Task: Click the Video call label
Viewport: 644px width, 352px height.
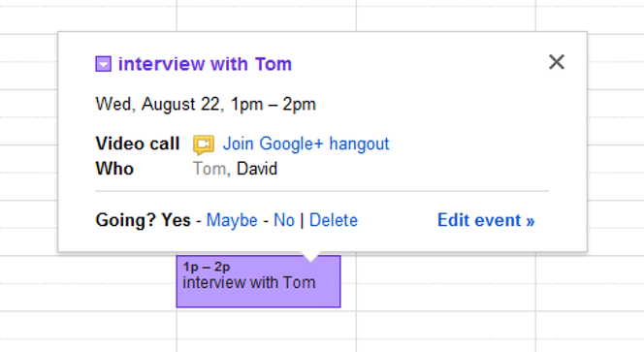Action: (138, 144)
